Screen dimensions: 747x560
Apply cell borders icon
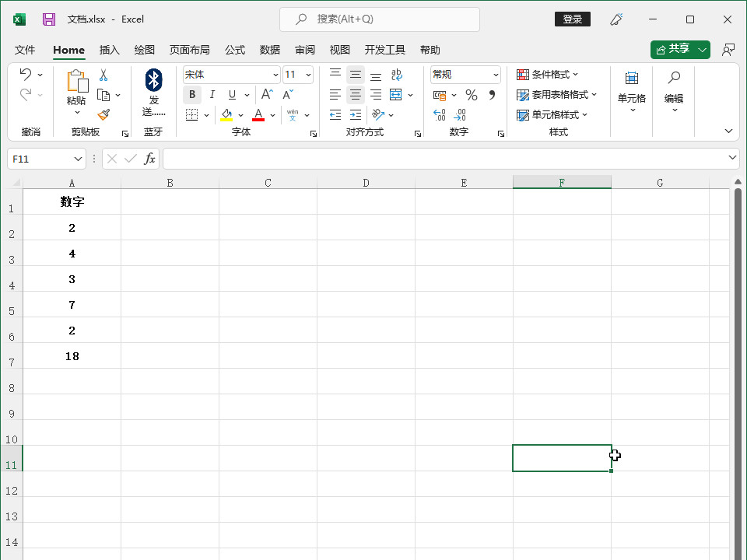point(192,115)
